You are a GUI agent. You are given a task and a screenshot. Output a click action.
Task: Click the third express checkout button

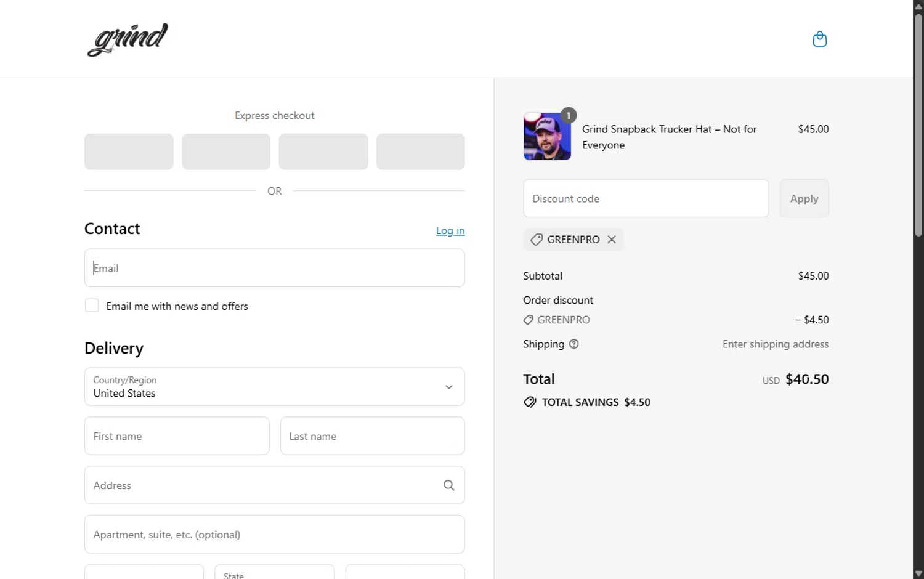coord(323,152)
